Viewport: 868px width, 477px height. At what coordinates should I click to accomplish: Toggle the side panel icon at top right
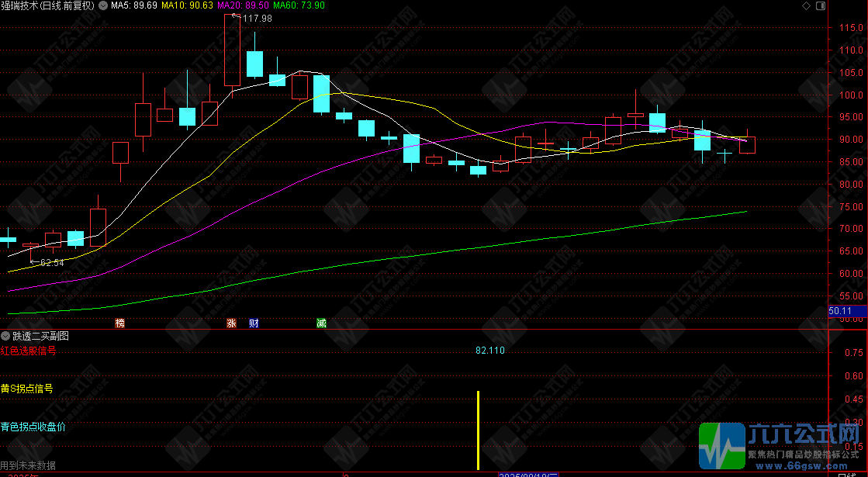821,5
